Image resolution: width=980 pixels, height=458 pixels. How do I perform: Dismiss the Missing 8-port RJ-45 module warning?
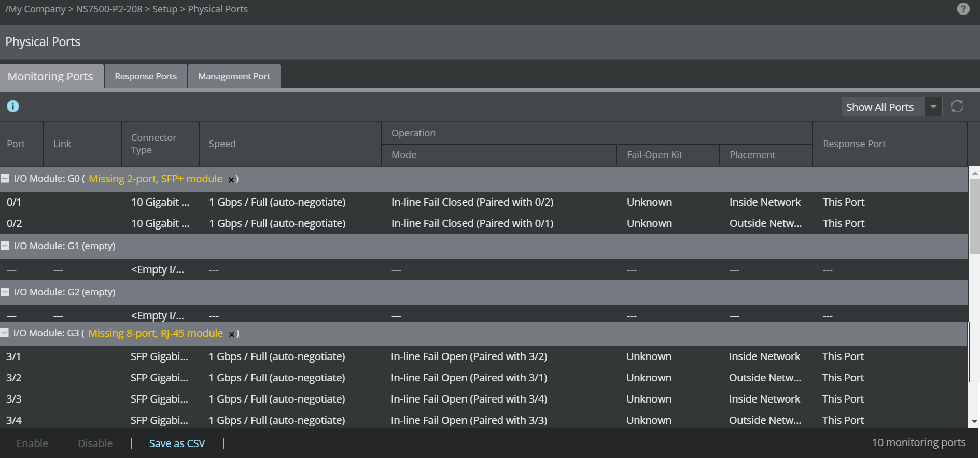point(232,334)
